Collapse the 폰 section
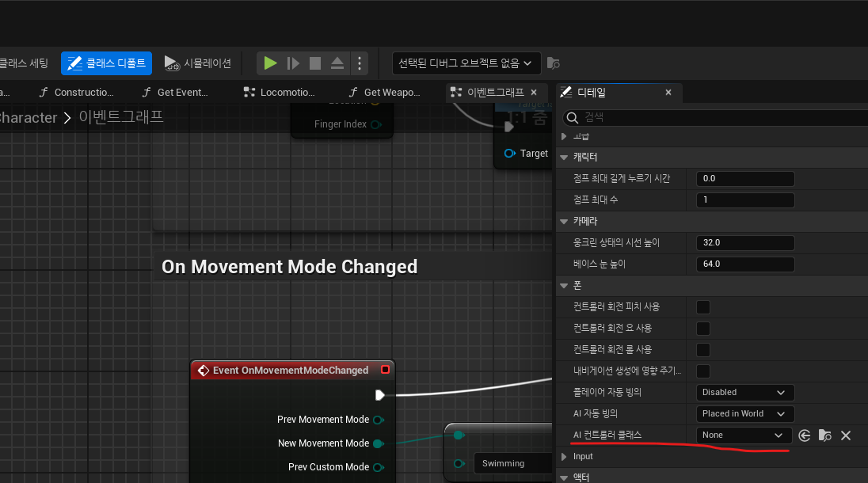This screenshot has width=868, height=483. tap(564, 286)
